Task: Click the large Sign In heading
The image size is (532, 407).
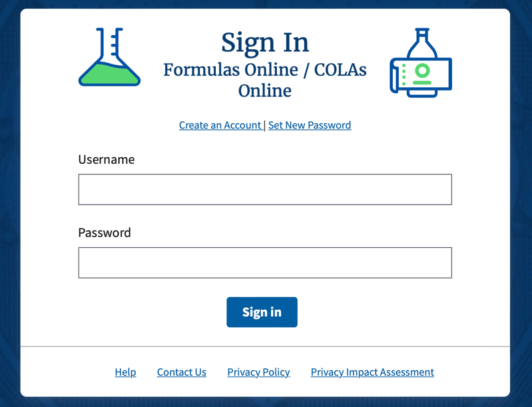Action: tap(265, 43)
